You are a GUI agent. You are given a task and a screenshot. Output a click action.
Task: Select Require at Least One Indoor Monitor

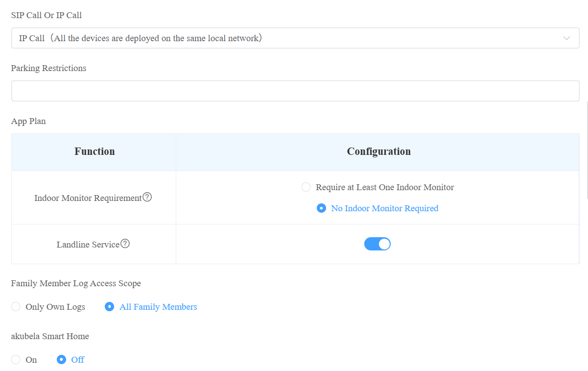306,187
